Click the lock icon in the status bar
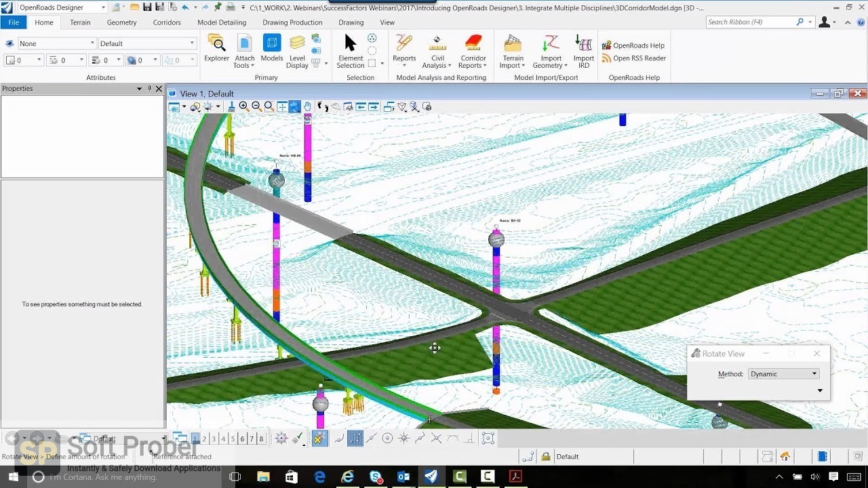Screen dimensions: 868x488 pyautogui.click(x=546, y=457)
